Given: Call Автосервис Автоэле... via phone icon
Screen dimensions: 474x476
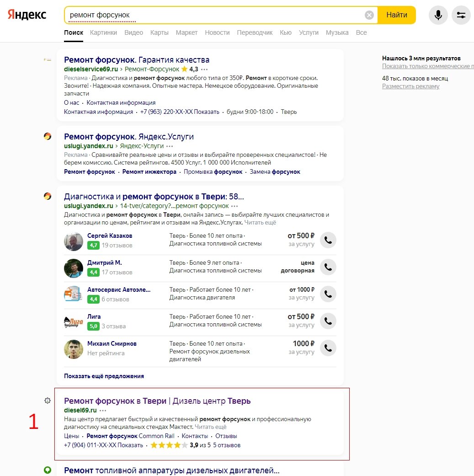Looking at the screenshot, I should click(x=328, y=294).
